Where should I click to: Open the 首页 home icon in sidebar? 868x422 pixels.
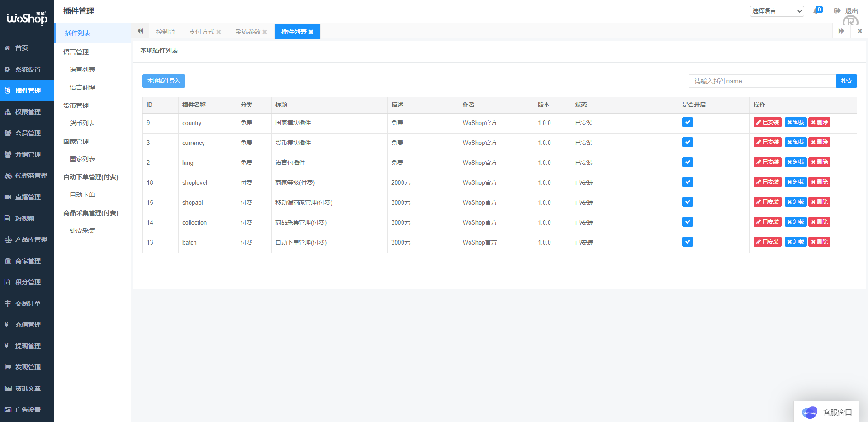tap(7, 48)
